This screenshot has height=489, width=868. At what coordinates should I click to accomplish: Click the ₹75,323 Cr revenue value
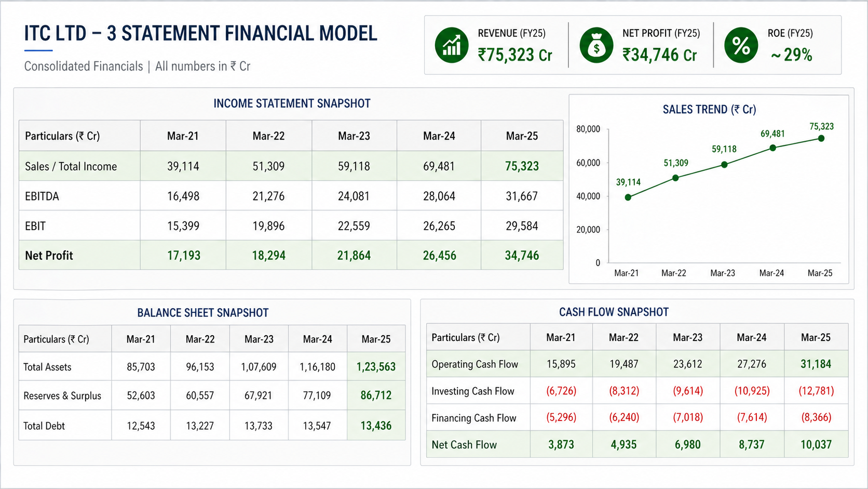(x=515, y=55)
